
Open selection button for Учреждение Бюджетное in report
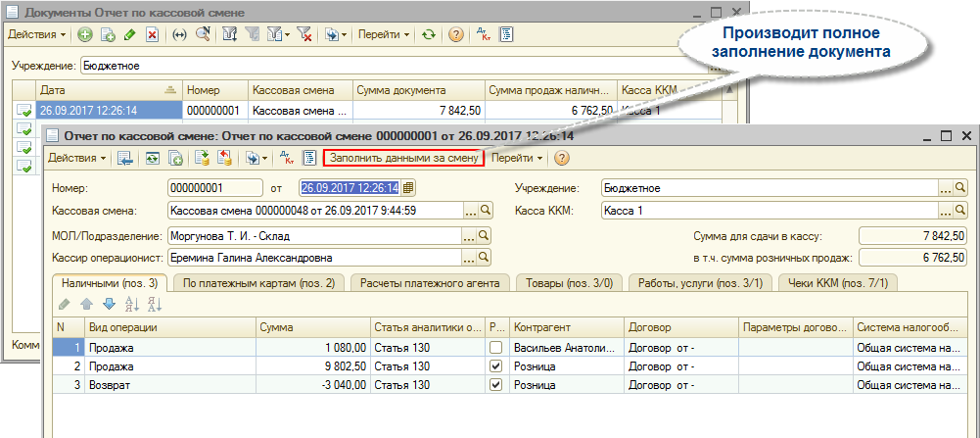point(946,188)
